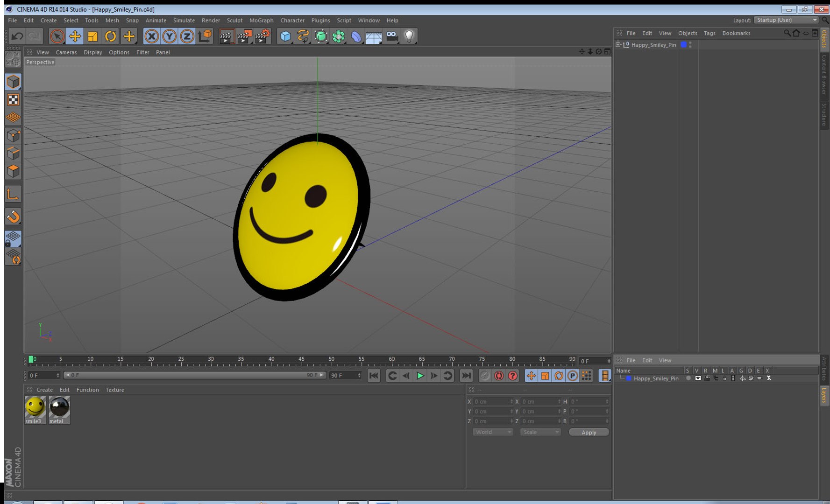Toggle parameter keyframe recording P button
830x504 pixels.
[573, 376]
